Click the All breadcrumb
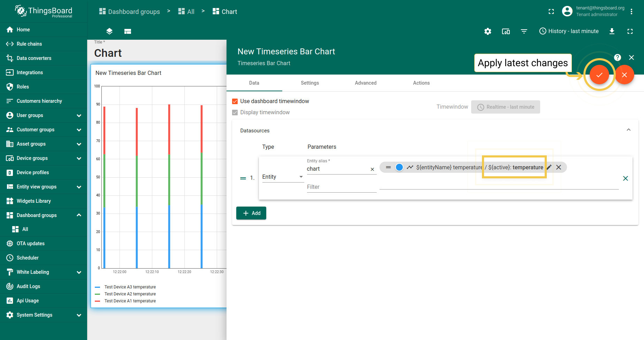Image resolution: width=644 pixels, height=340 pixels. pos(186,11)
